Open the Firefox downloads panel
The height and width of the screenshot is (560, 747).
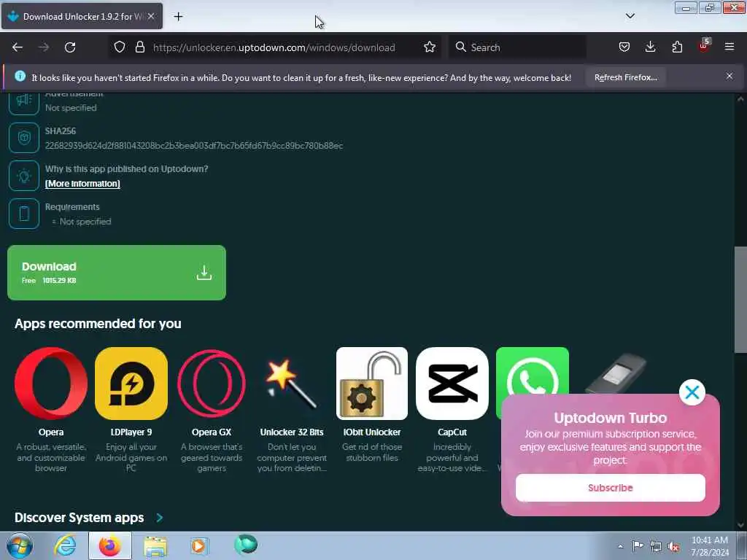650,47
